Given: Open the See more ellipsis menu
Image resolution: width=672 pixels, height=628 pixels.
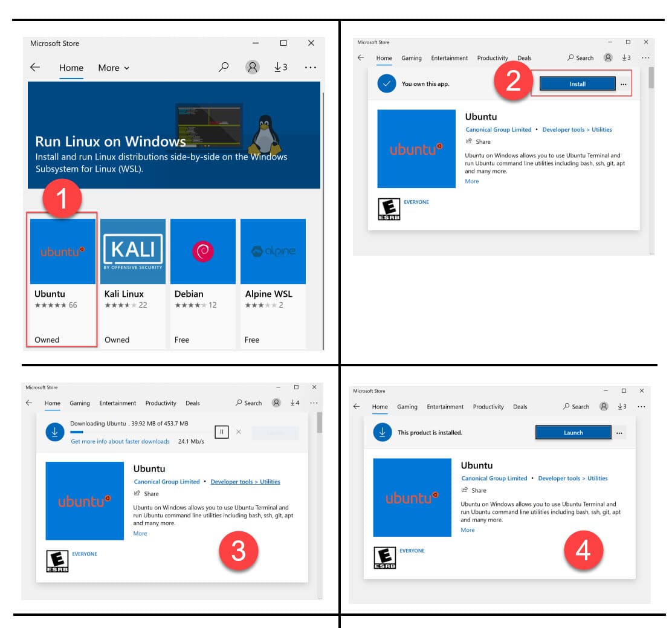Looking at the screenshot, I should pyautogui.click(x=311, y=67).
